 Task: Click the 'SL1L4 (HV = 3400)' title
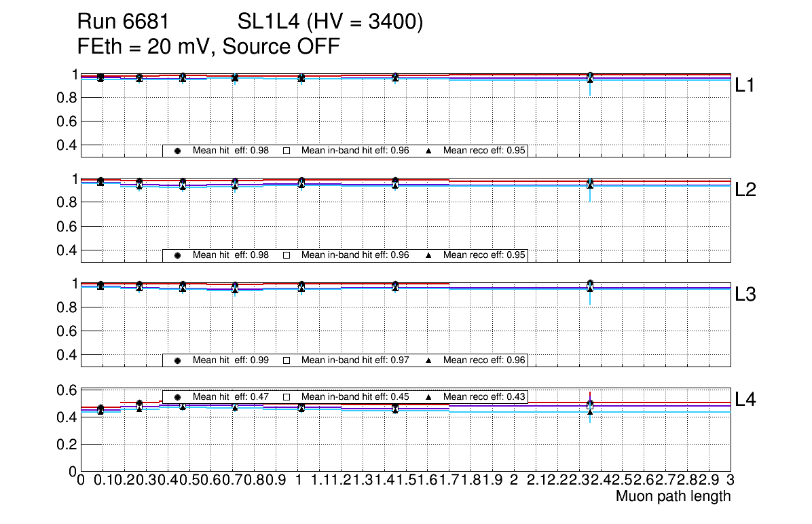[x=331, y=22]
